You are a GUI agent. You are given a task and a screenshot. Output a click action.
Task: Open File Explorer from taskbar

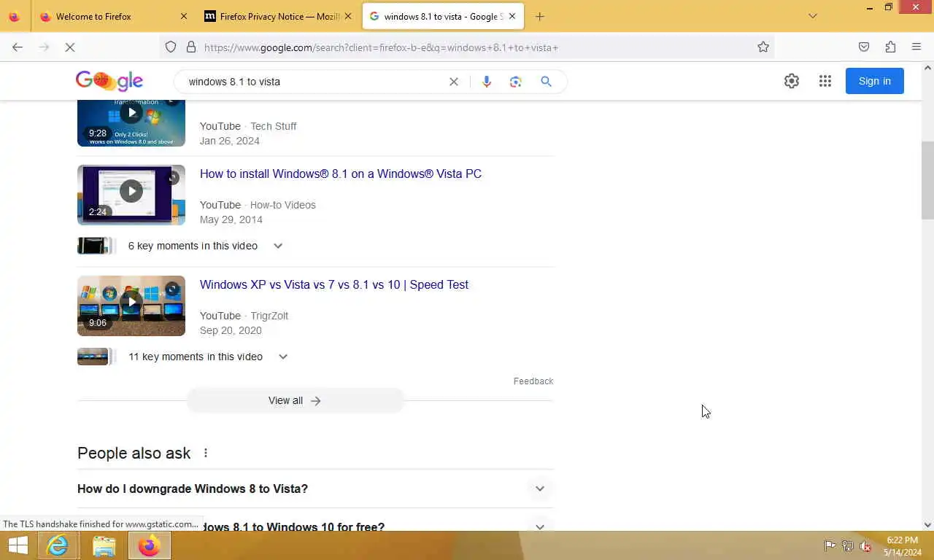(104, 545)
